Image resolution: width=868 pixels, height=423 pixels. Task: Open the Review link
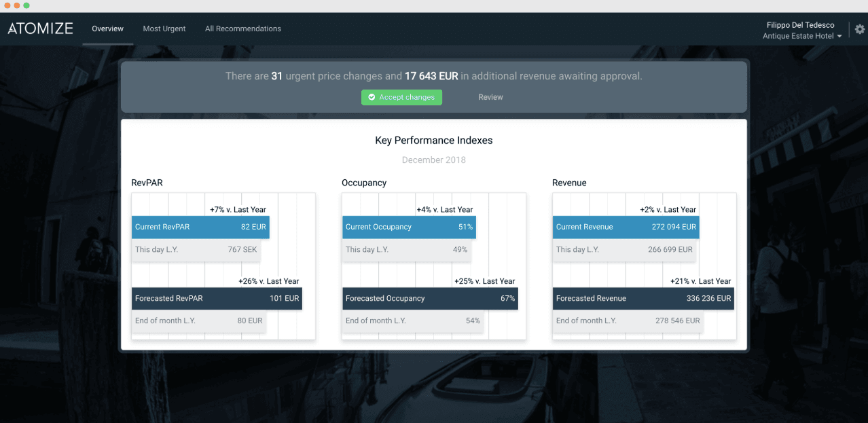pos(490,97)
